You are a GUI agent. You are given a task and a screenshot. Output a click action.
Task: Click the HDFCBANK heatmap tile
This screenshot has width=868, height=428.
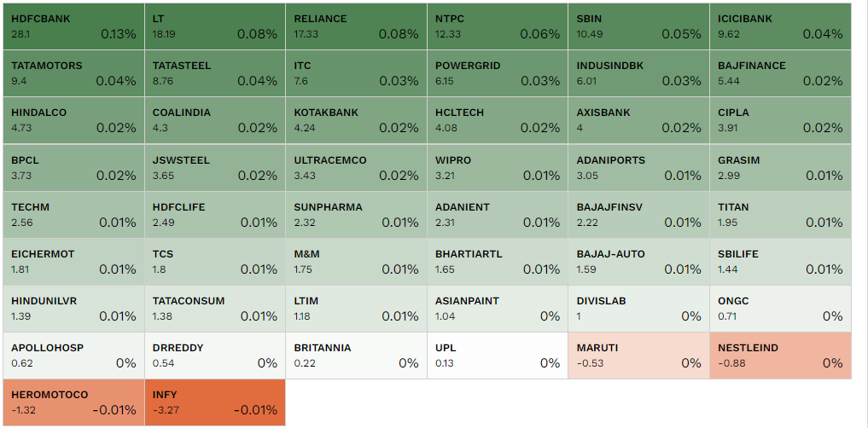click(x=73, y=26)
